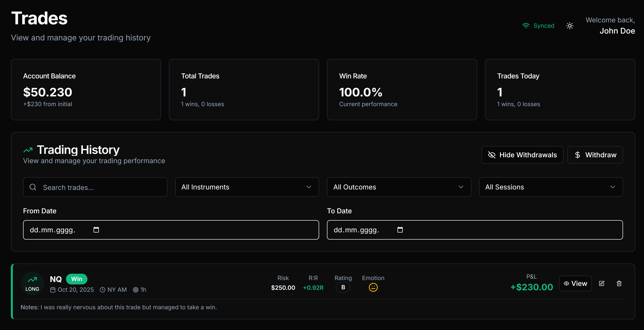Screen dimensions: 644x330
Task: Click the NY AM session clock icon
Action: click(103, 290)
